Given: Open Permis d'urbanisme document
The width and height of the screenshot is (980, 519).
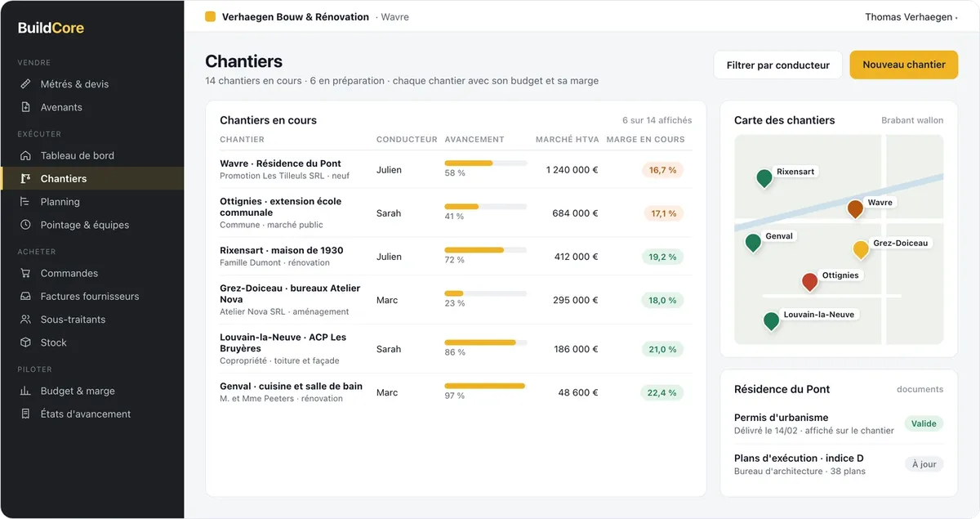Looking at the screenshot, I should coord(839,423).
